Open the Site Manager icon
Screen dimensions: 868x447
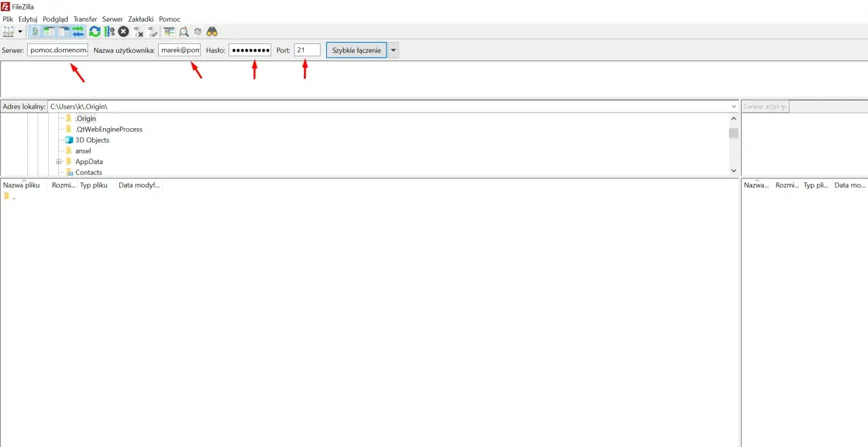click(x=8, y=31)
